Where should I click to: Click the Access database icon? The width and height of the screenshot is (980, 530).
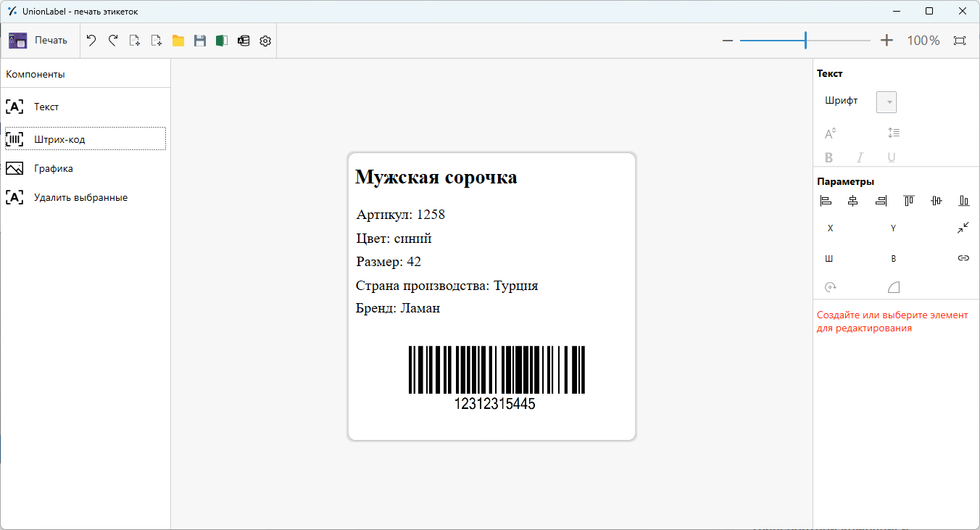(x=244, y=41)
